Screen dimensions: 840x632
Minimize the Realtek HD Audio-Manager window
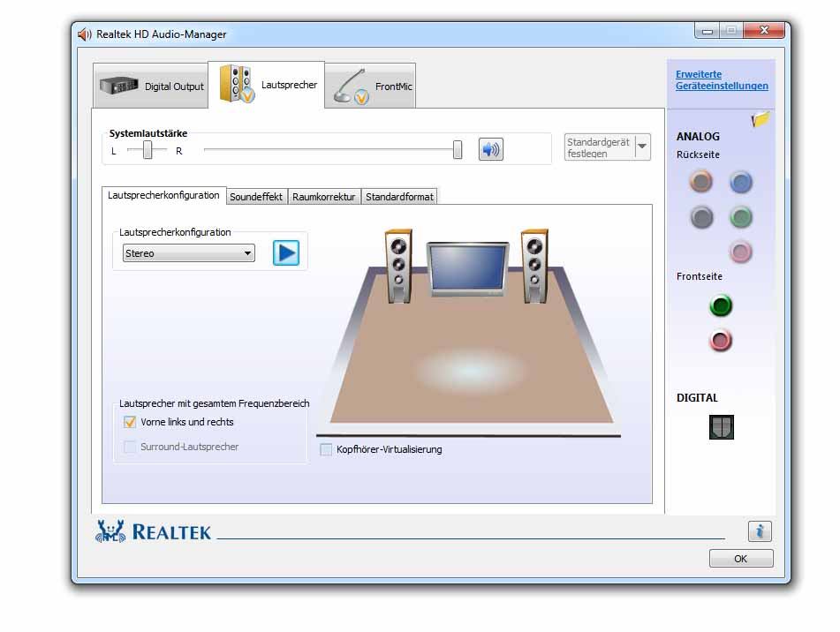coord(708,31)
